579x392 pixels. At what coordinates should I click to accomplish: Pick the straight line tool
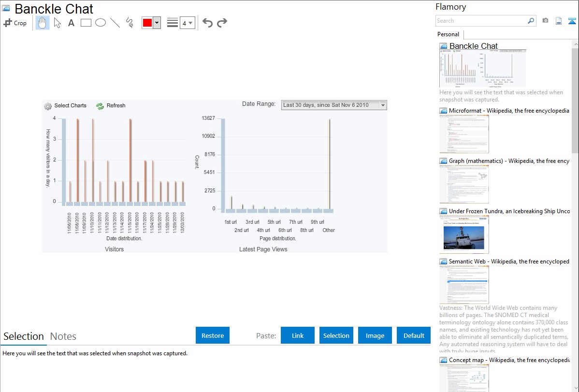115,23
